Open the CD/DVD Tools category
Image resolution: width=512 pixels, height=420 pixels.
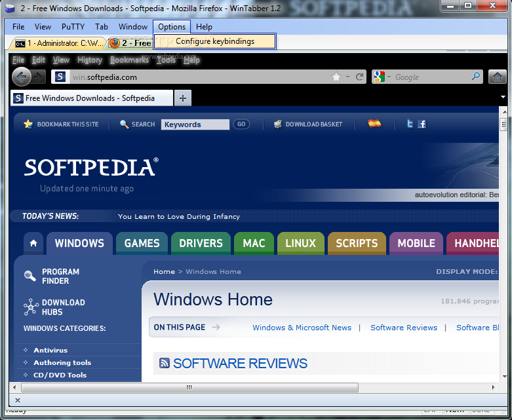click(x=60, y=375)
